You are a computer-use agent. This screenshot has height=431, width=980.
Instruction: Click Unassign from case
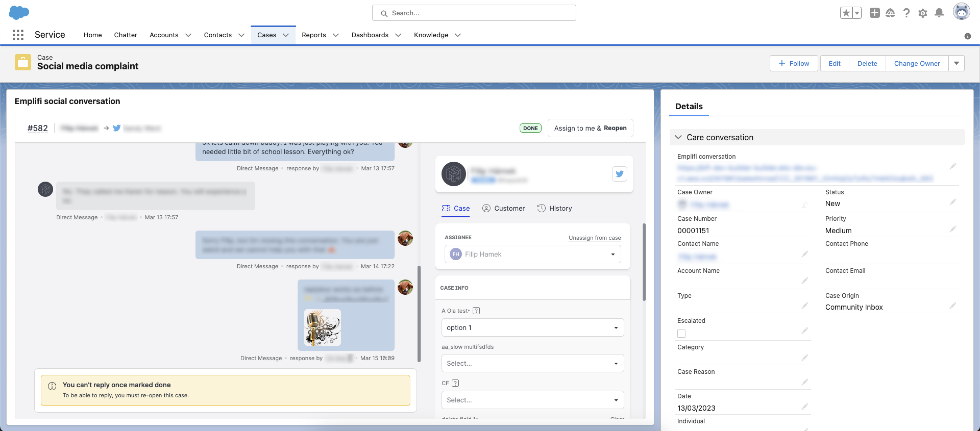pyautogui.click(x=594, y=237)
